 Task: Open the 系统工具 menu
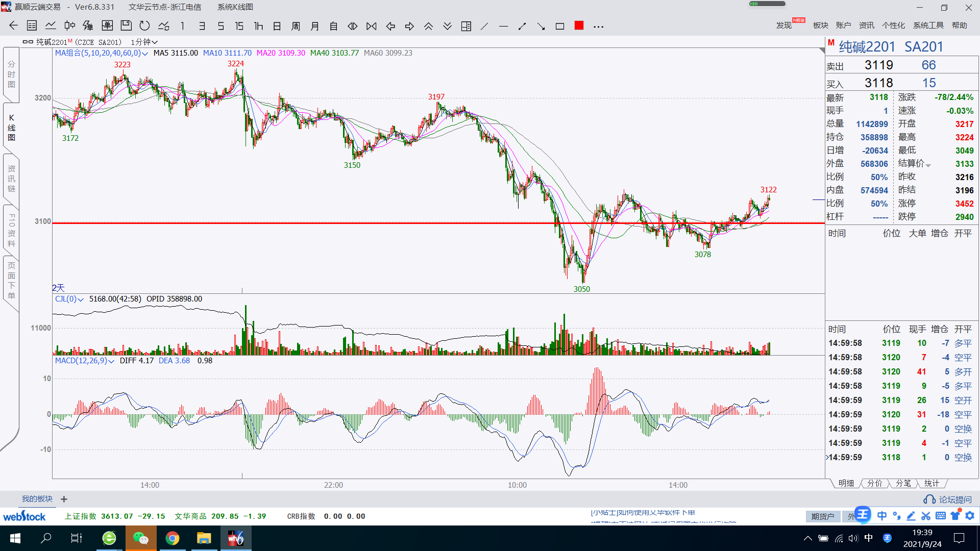[x=928, y=25]
